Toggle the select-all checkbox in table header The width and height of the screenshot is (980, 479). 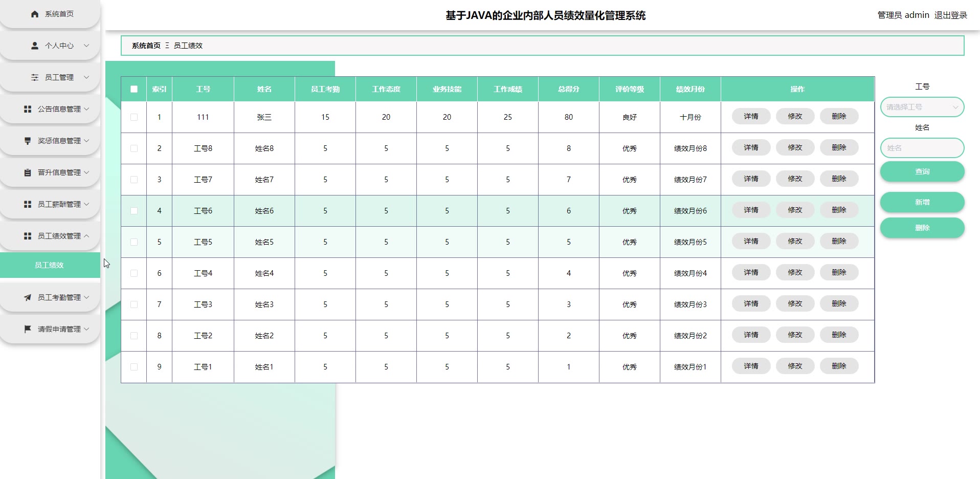(134, 89)
